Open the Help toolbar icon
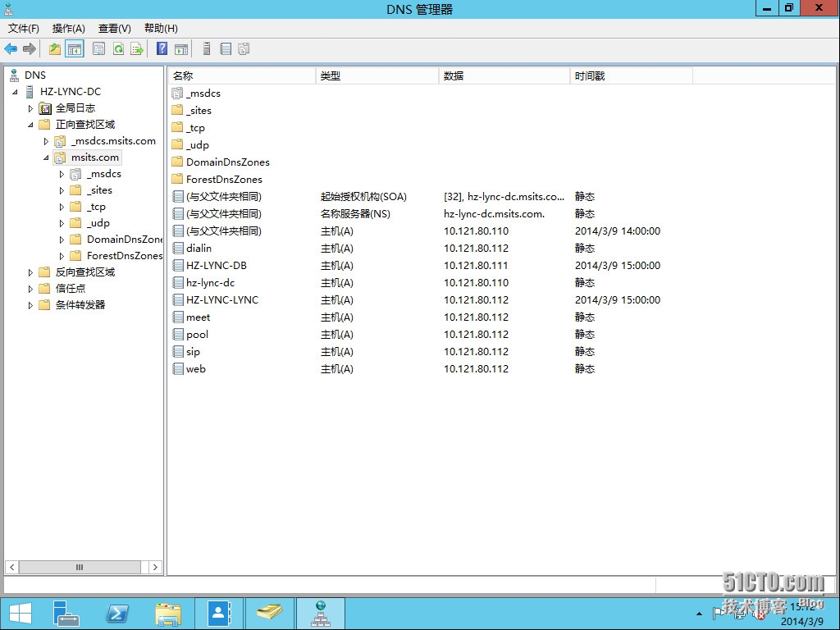This screenshot has width=840, height=630. (x=162, y=49)
